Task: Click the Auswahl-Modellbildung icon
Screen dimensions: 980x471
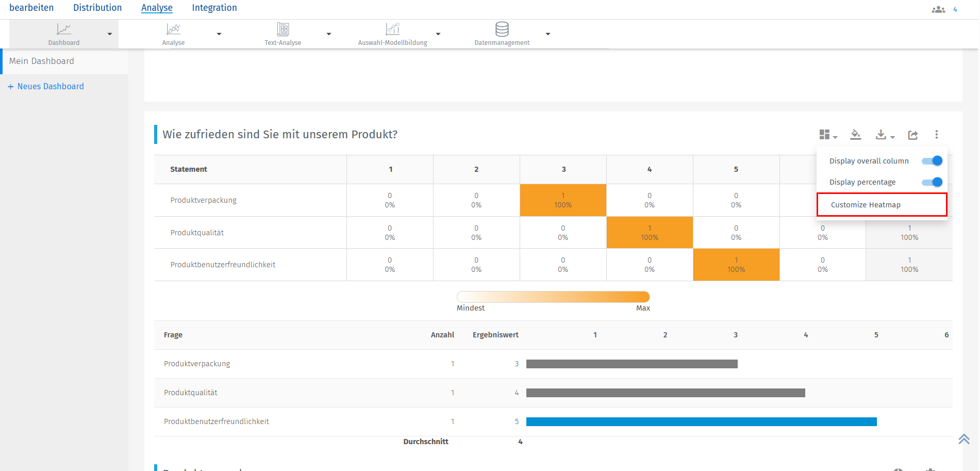Action: 392,29
